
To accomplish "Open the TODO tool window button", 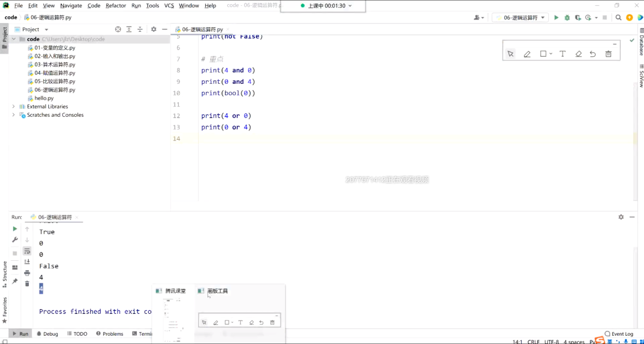I will coord(77,334).
